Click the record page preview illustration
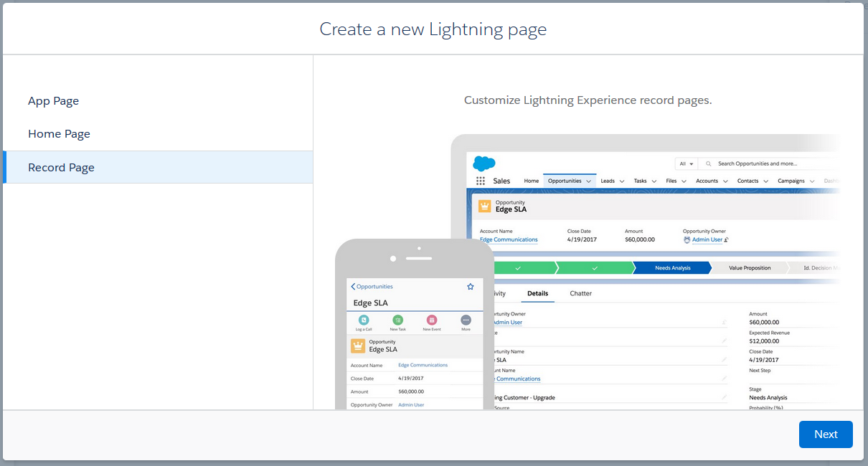868x466 pixels. pos(587,272)
